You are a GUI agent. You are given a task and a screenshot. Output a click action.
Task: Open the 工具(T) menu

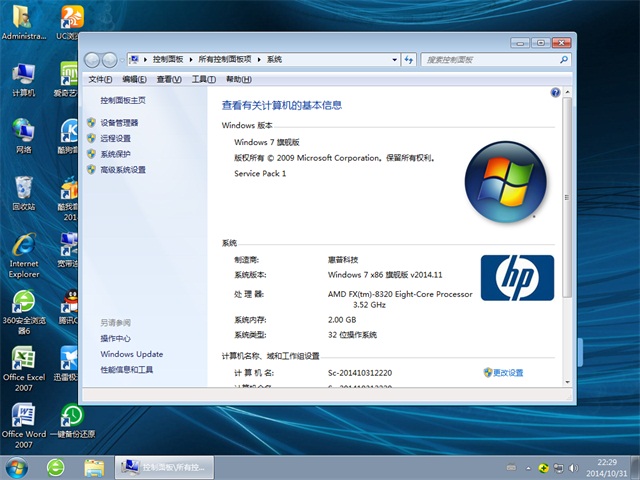click(204, 79)
